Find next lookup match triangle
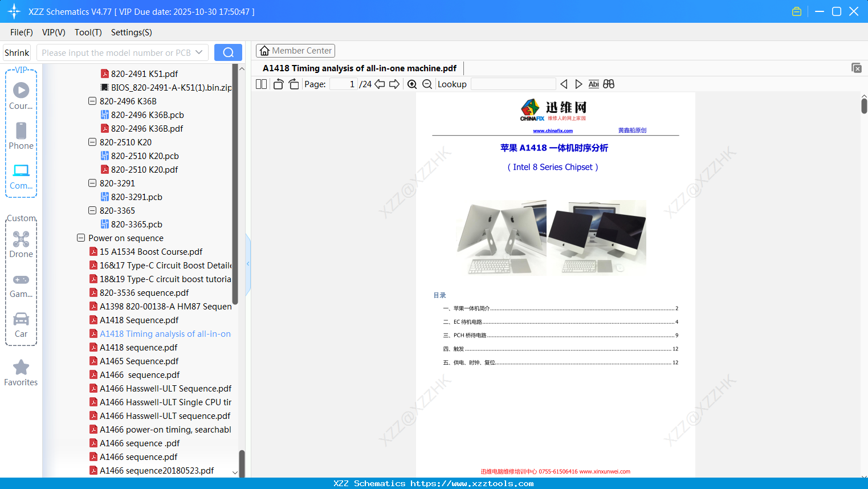This screenshot has height=489, width=868. tap(578, 84)
